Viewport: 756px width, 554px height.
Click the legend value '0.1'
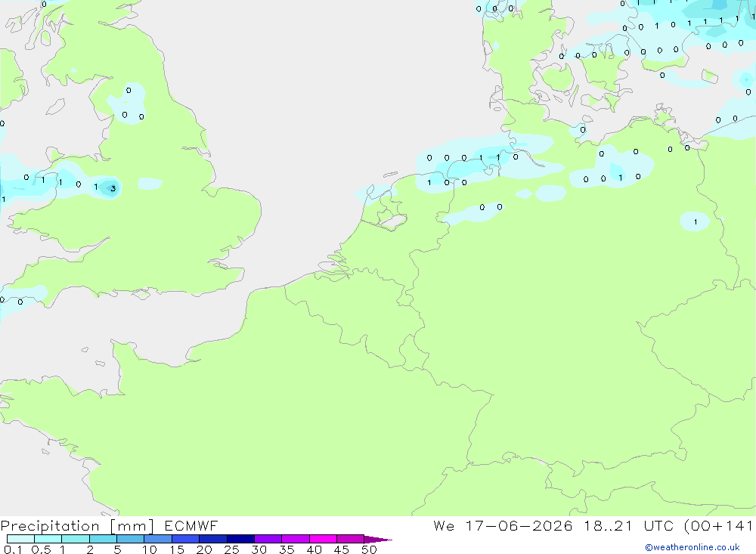click(13, 549)
